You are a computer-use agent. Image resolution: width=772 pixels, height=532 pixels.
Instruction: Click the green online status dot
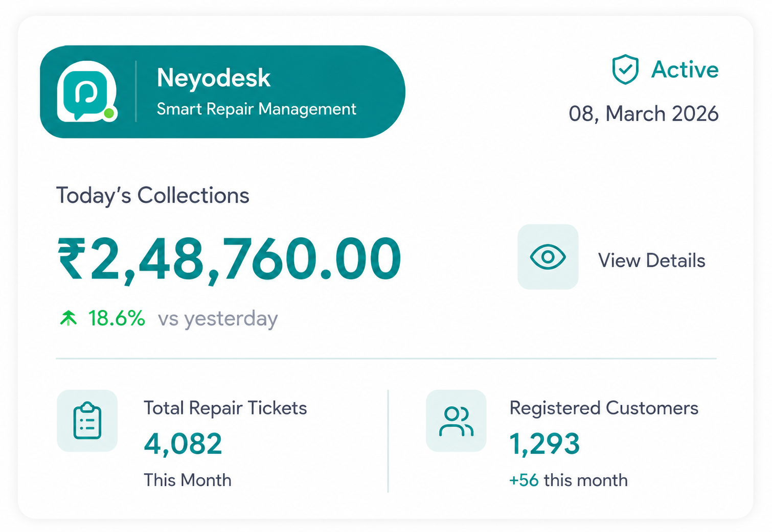[x=109, y=113]
